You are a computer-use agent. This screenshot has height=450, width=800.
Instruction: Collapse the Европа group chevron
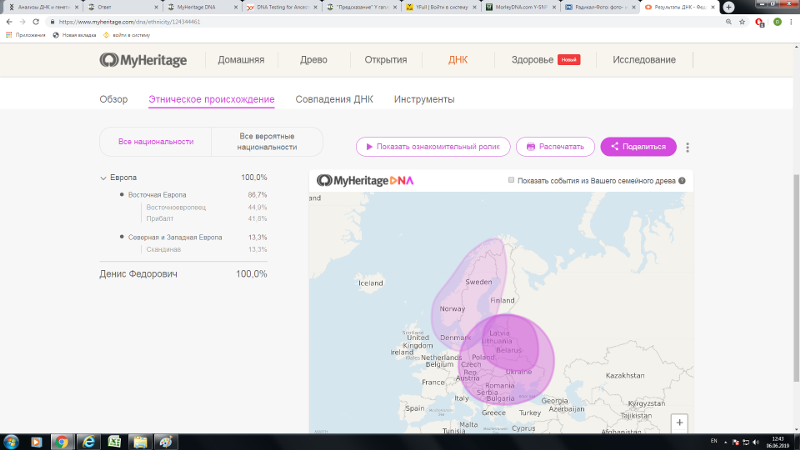coord(103,178)
